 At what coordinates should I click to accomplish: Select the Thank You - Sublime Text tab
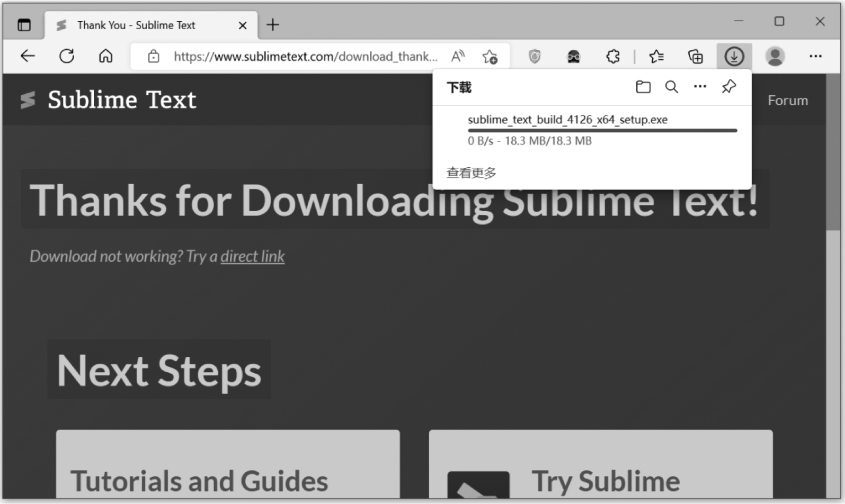136,25
